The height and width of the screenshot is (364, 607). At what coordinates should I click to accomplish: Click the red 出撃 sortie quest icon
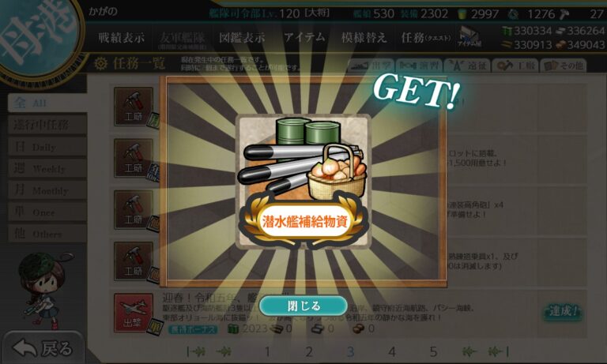[x=133, y=313]
